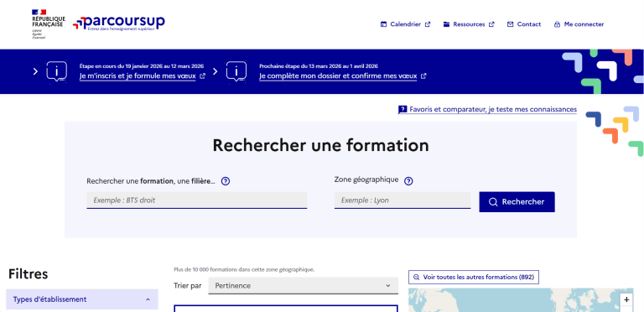Click the envelope icon beside Contact
The height and width of the screenshot is (312, 644).
(510, 24)
